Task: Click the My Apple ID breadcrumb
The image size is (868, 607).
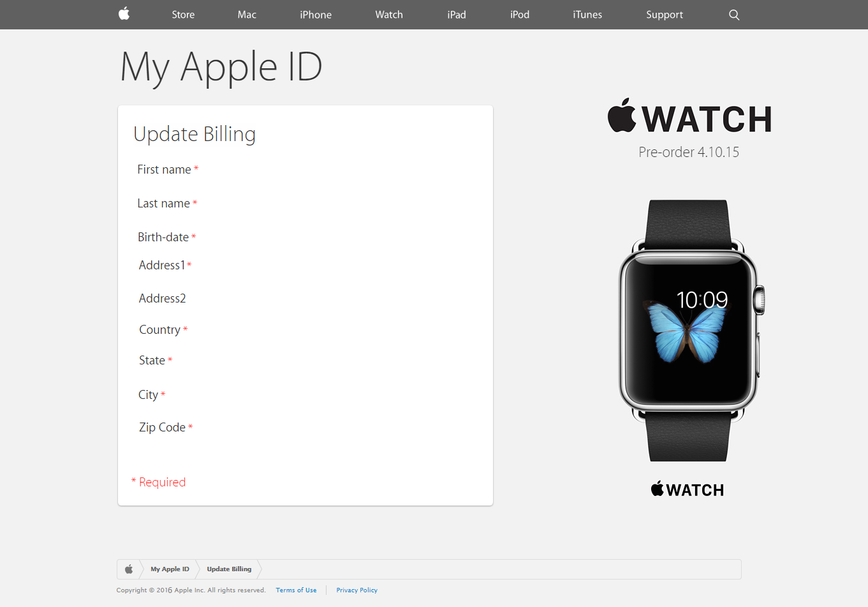Action: coord(170,569)
